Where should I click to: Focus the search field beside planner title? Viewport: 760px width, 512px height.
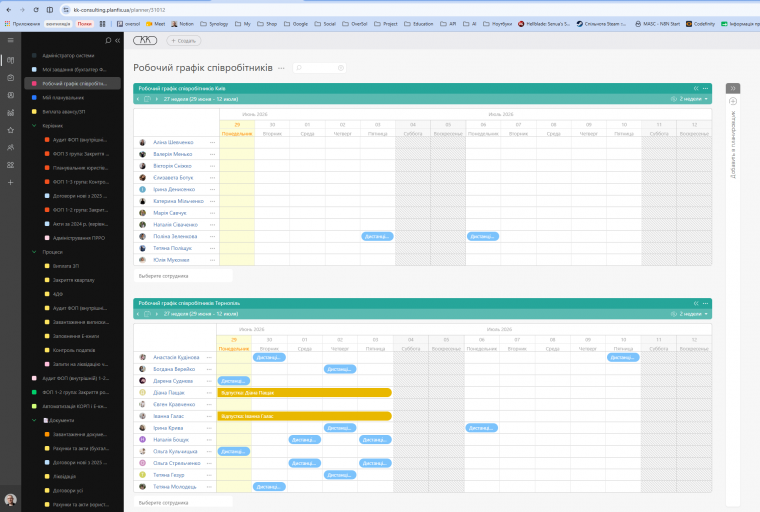coord(319,68)
